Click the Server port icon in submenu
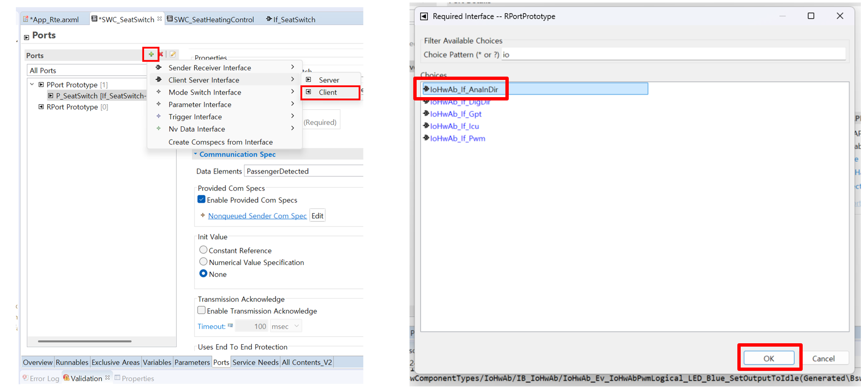Viewport: 868px width, 391px height. [x=309, y=80]
